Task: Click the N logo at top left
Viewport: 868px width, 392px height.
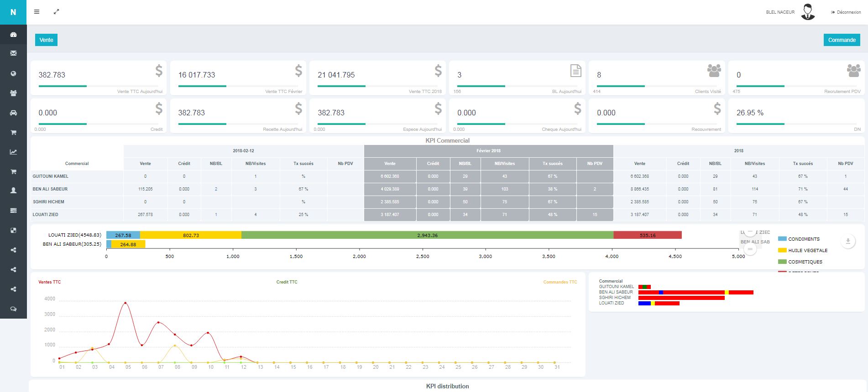Action: [13, 12]
